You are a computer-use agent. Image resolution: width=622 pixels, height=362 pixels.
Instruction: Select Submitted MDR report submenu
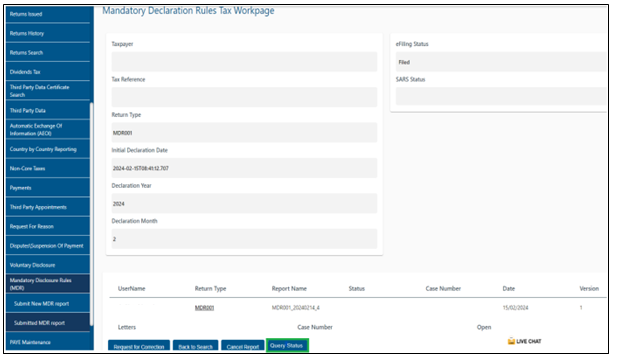tap(48, 323)
